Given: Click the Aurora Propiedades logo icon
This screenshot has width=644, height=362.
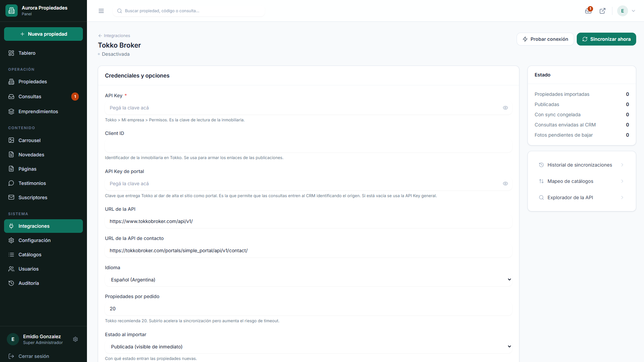Looking at the screenshot, I should pos(12,11).
